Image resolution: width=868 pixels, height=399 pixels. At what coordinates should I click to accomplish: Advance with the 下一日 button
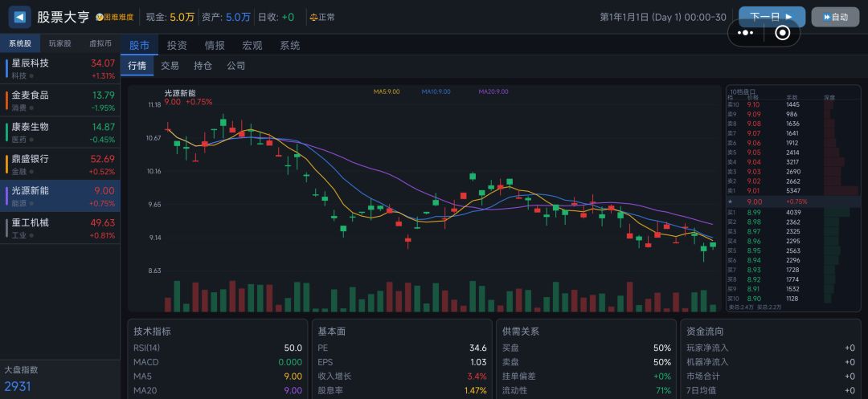click(772, 17)
